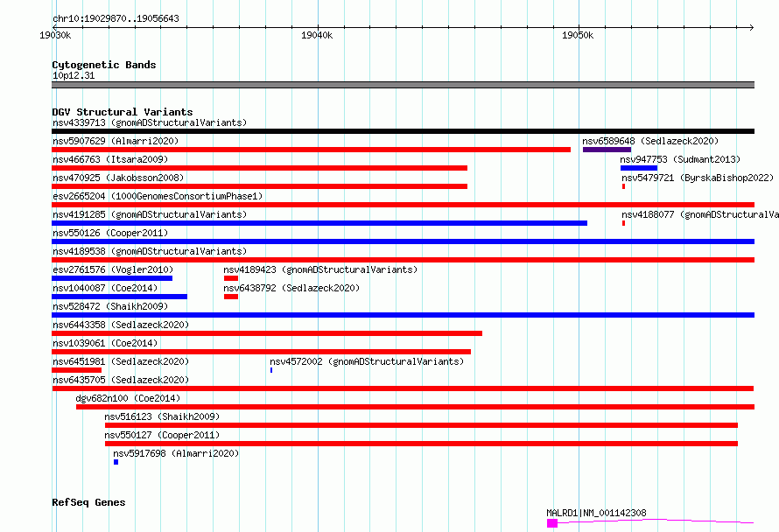Viewport: 779px width, 532px height.
Task: Select the blue esv2761576 Vogler2010 bar
Action: [x=112, y=278]
